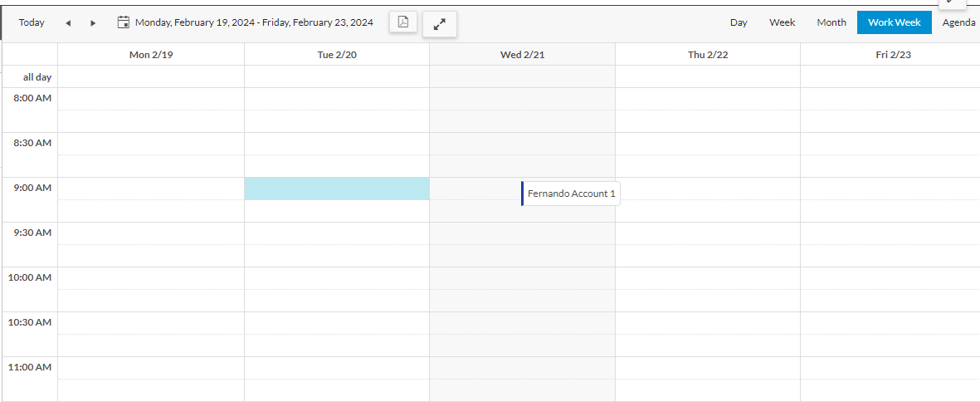
Task: Click the Tue 2/20 column header
Action: click(337, 55)
